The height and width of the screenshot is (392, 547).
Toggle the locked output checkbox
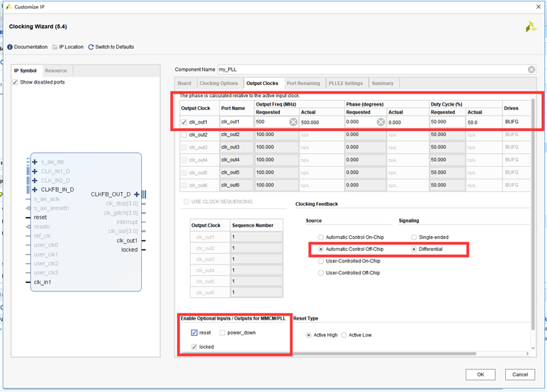pos(194,347)
